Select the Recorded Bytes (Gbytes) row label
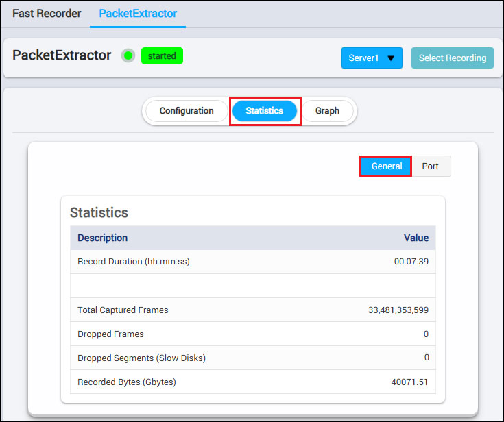Image resolution: width=504 pixels, height=422 pixels. [x=127, y=382]
